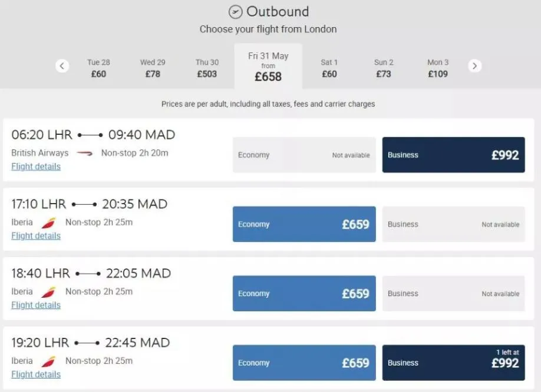Select Tue 28 date tab at £60
Image resolution: width=541 pixels, height=392 pixels.
98,68
